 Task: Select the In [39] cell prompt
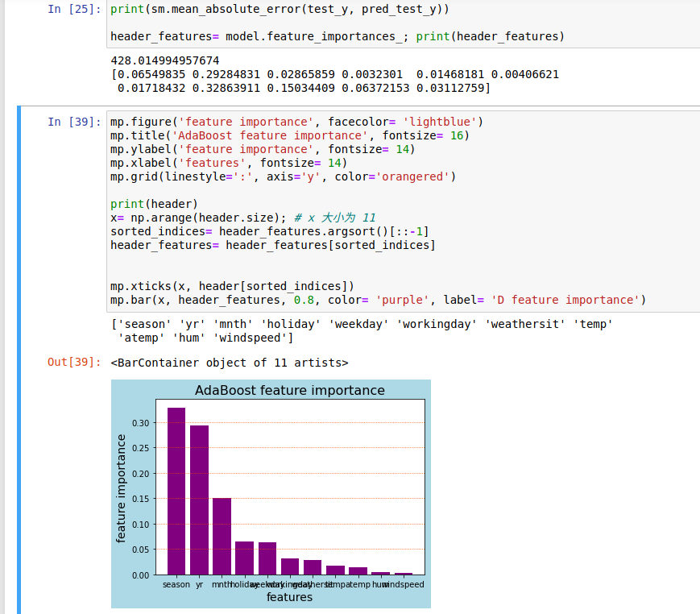[x=74, y=122]
